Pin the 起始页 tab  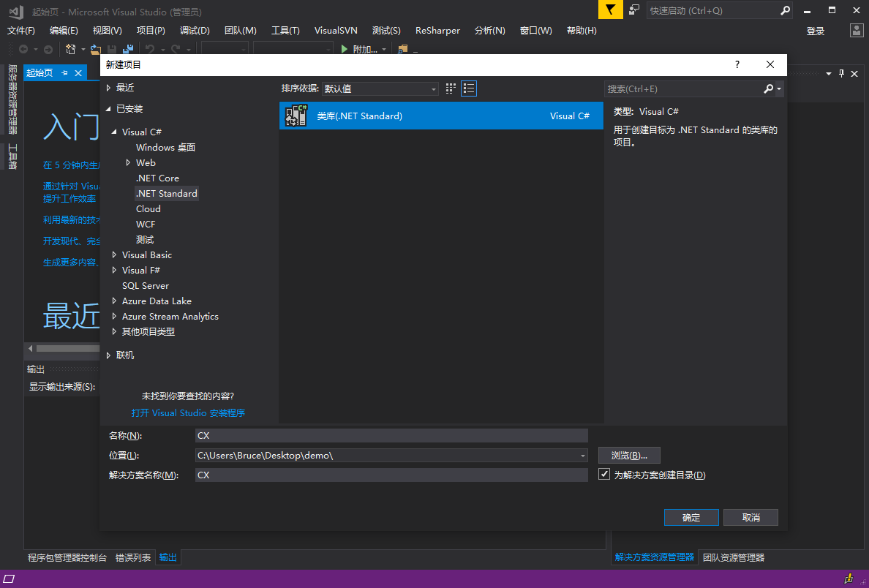coord(65,72)
